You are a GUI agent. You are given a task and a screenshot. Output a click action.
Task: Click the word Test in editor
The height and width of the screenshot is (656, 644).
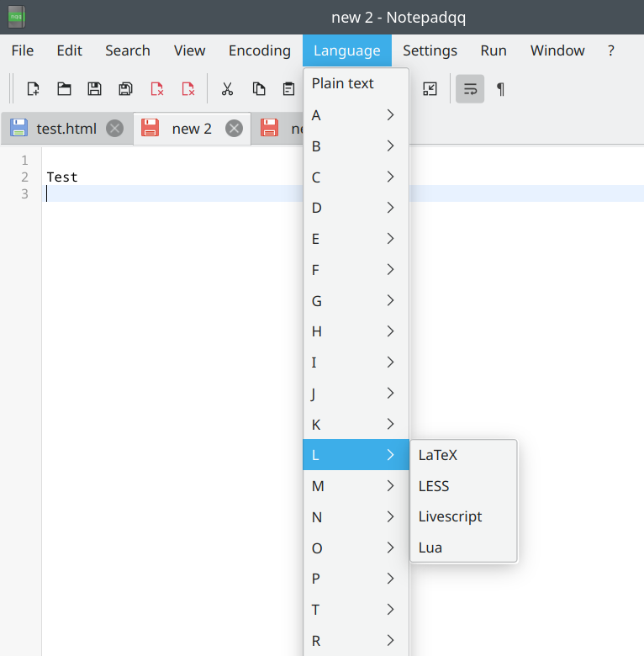tap(62, 177)
